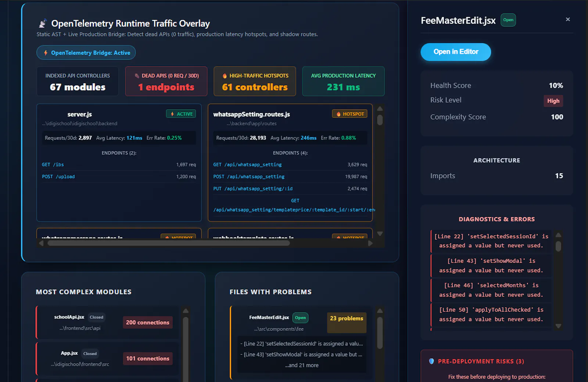Click the High risk level badge
588x382 pixels.
point(553,101)
